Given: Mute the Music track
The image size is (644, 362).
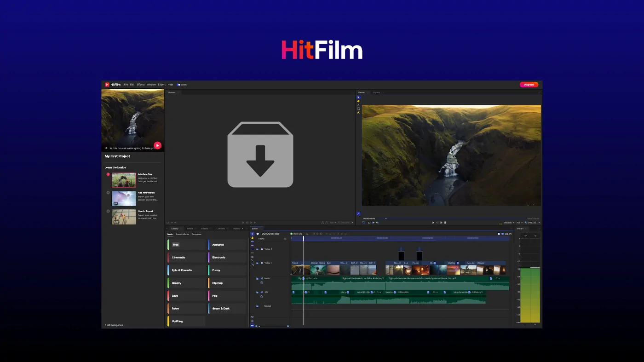Looking at the screenshot, I should point(262,278).
